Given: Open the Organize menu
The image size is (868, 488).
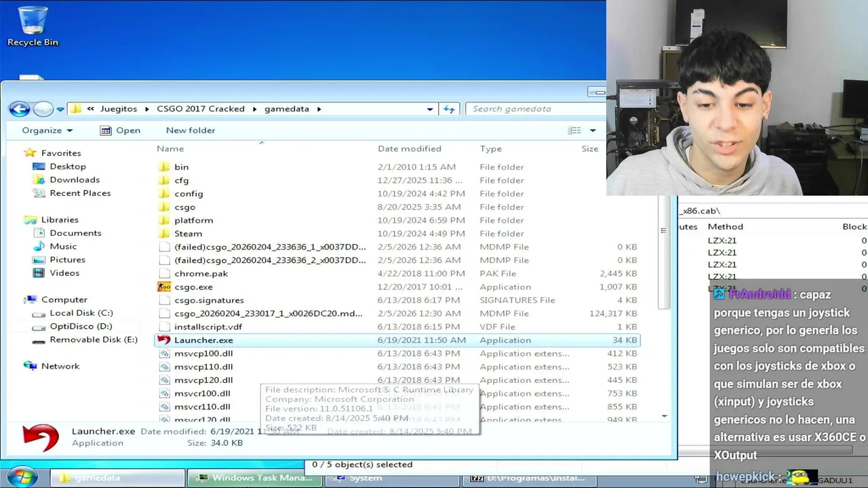Looking at the screenshot, I should click(47, 130).
